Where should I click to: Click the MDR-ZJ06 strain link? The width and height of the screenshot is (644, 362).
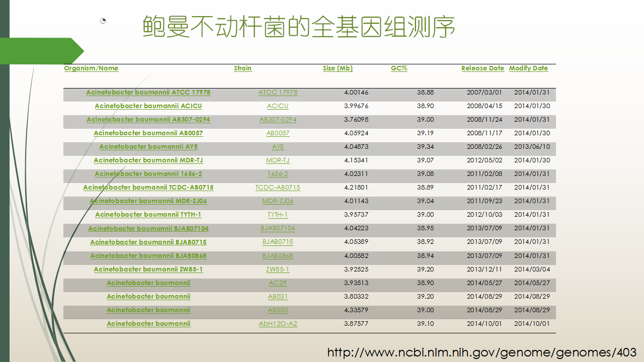point(278,201)
